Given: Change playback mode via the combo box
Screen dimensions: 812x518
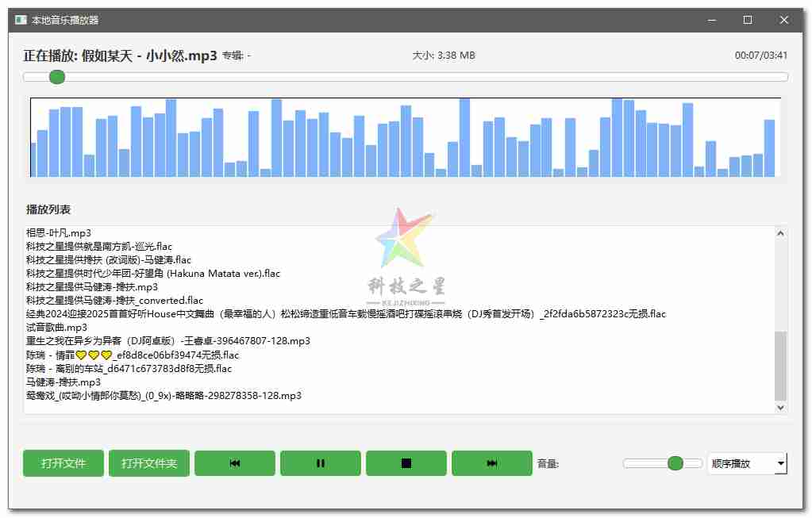Looking at the screenshot, I should (746, 463).
